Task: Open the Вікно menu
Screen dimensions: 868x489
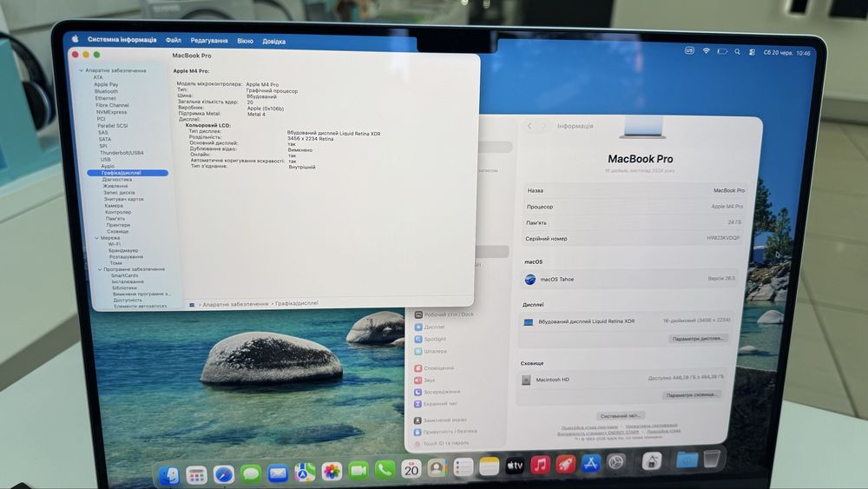Action: 246,41
